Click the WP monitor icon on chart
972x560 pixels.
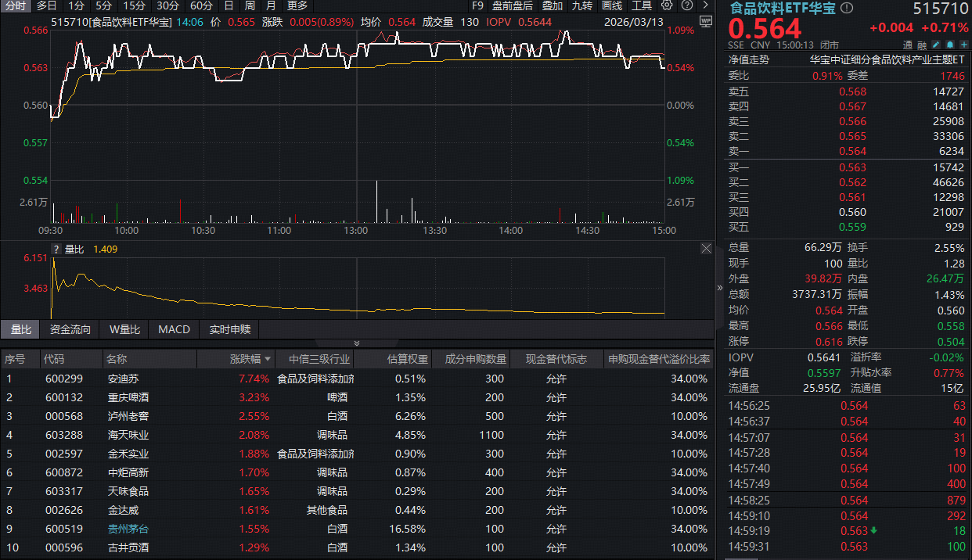click(x=704, y=21)
